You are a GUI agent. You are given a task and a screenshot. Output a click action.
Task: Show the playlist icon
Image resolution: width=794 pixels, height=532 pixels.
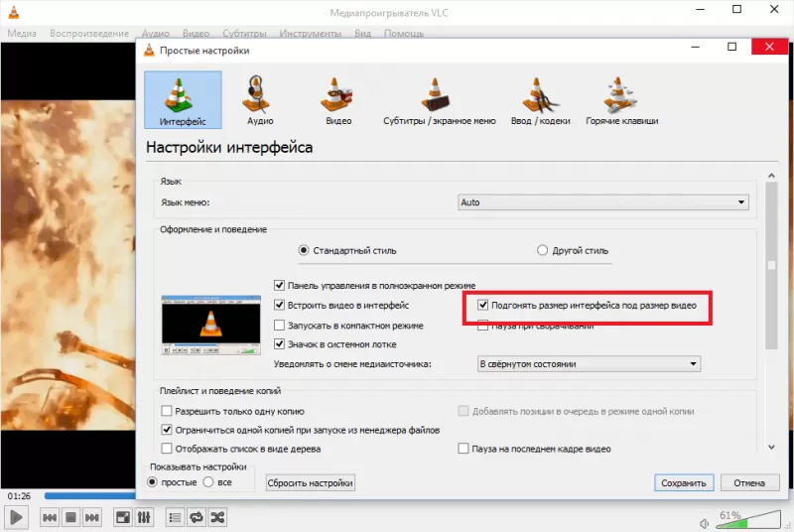pos(176,517)
